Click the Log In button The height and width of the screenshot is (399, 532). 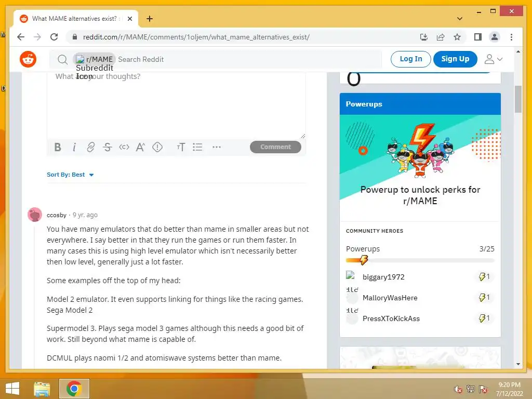click(411, 59)
